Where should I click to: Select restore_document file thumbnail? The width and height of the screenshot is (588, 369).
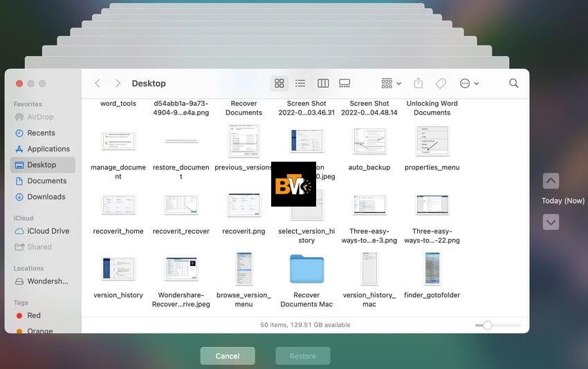[x=181, y=141]
